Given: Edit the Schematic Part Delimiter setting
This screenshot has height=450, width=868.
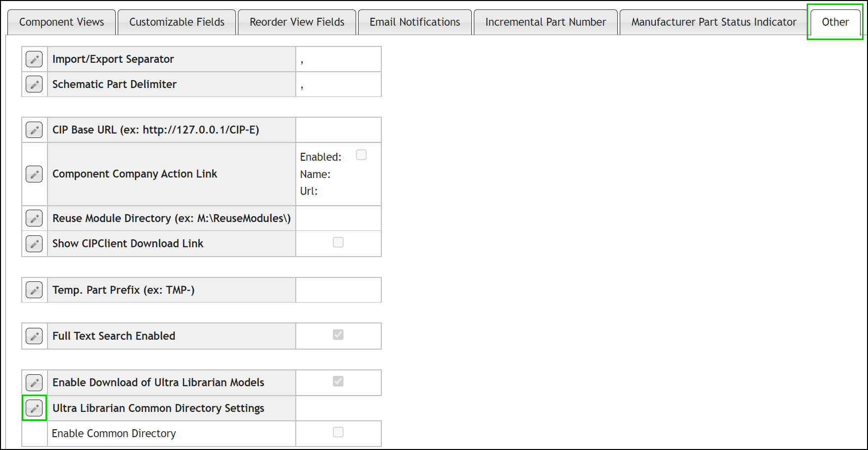Looking at the screenshot, I should 34,84.
